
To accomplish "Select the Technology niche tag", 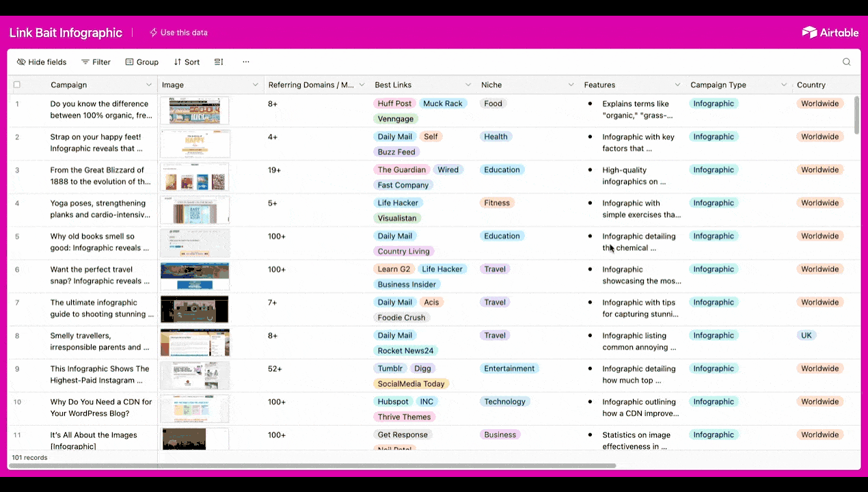I will click(x=505, y=402).
